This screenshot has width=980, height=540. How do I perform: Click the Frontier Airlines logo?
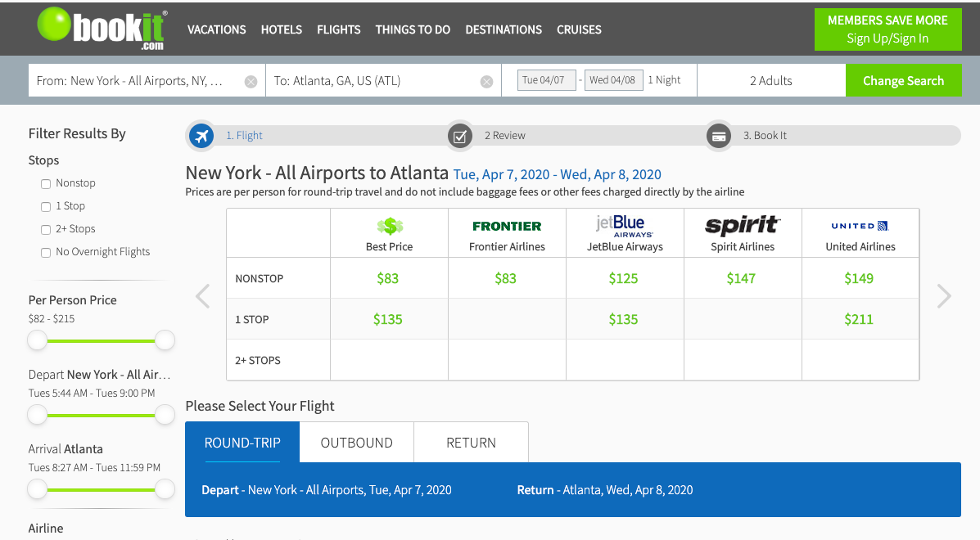click(x=506, y=225)
